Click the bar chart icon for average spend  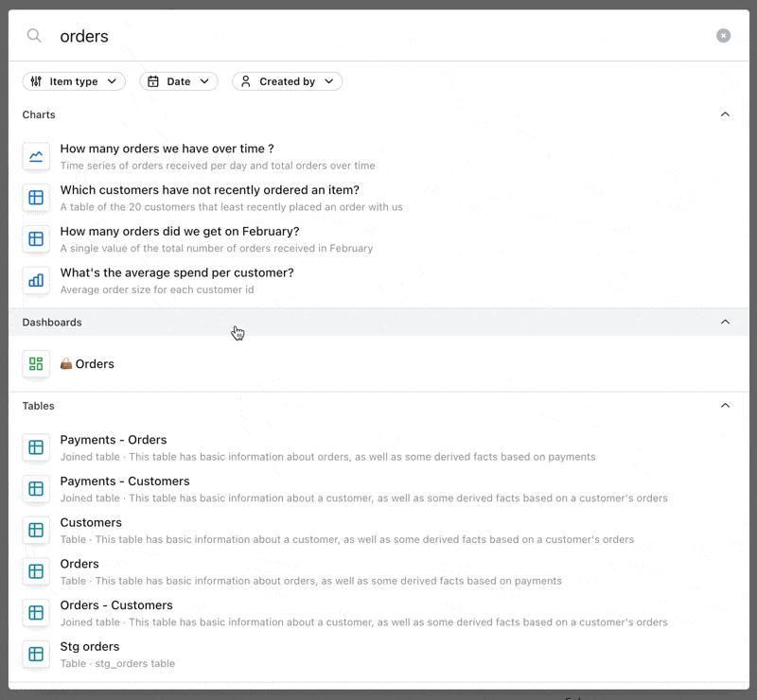(36, 281)
